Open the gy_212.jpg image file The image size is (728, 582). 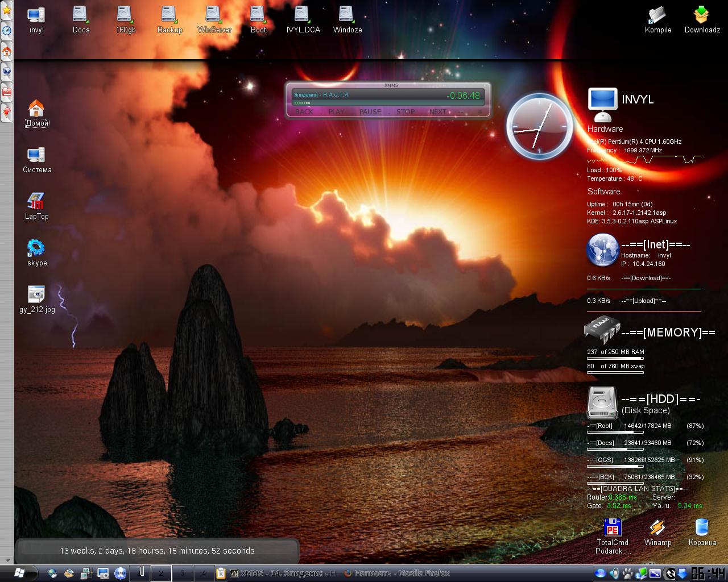pyautogui.click(x=36, y=299)
